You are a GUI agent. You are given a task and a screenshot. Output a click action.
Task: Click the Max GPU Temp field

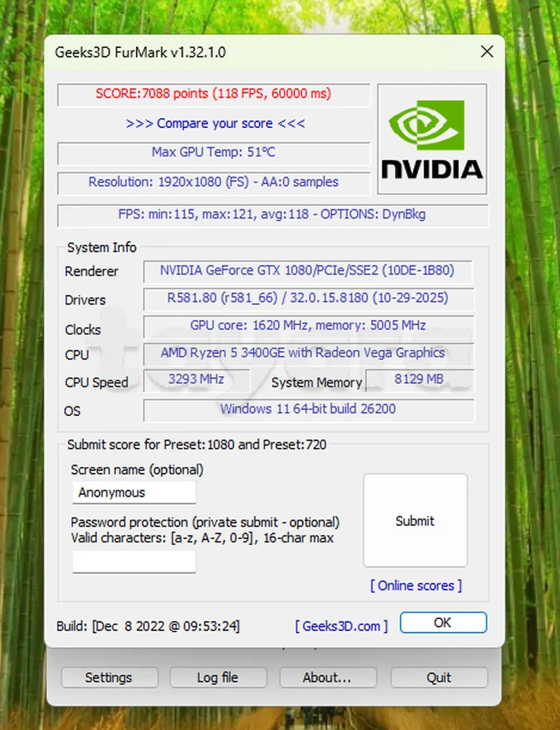(213, 152)
